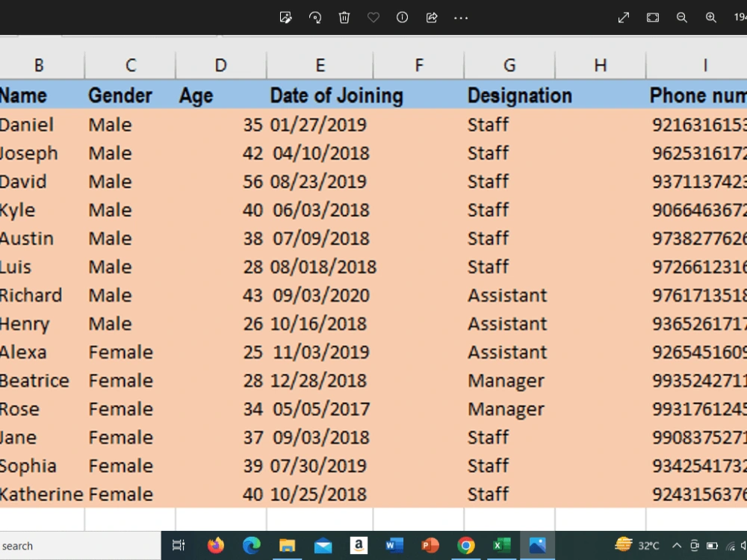This screenshot has height=560, width=747.
Task: Select column header H
Action: [601, 65]
